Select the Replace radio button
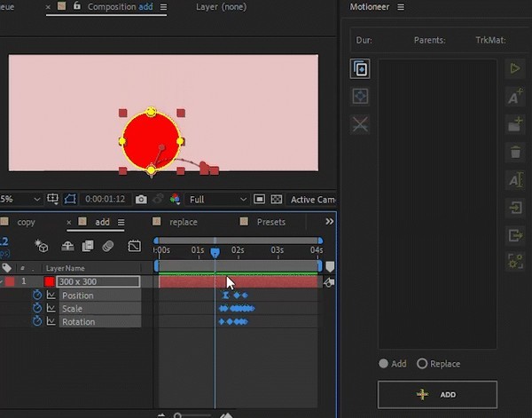The image size is (532, 418). coord(422,364)
